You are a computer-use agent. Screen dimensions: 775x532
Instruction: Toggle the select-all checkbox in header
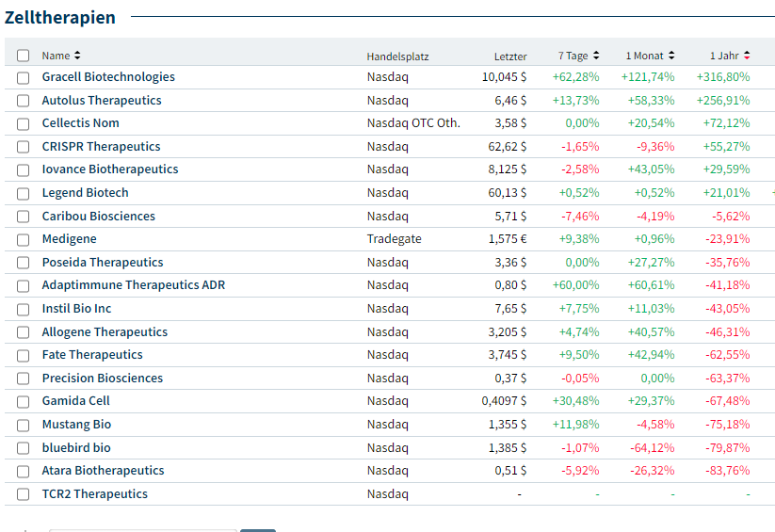point(24,56)
